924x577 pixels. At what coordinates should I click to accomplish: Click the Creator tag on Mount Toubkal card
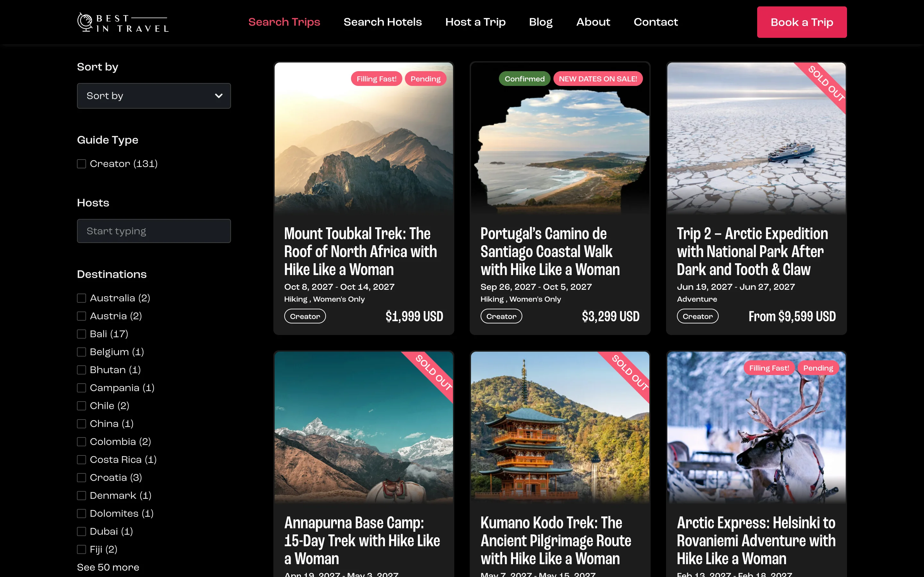[305, 316]
